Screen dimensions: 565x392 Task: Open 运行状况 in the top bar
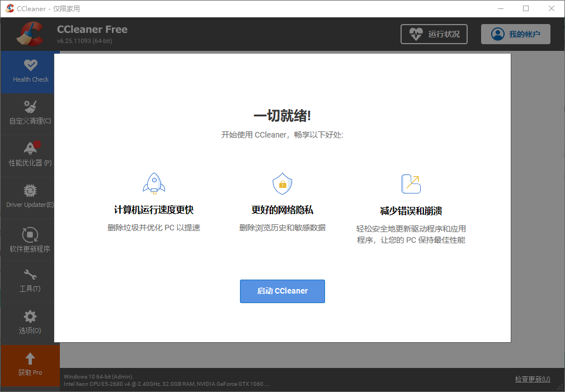(434, 34)
